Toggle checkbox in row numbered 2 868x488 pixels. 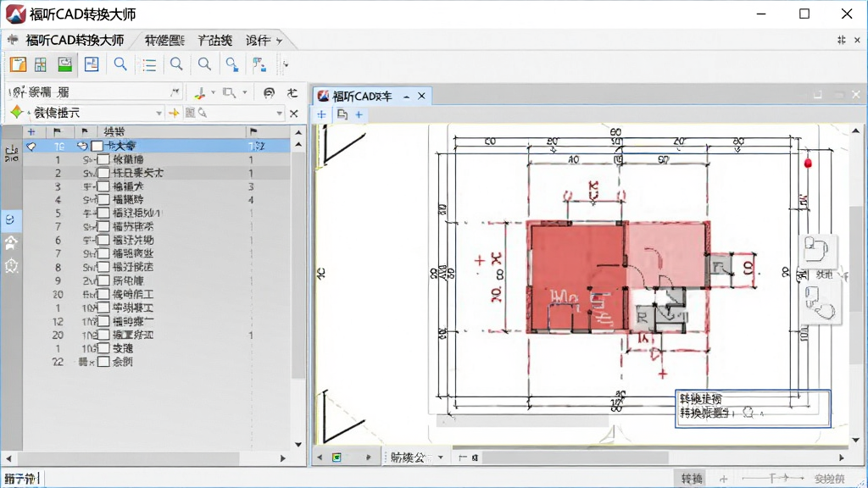[x=103, y=173]
